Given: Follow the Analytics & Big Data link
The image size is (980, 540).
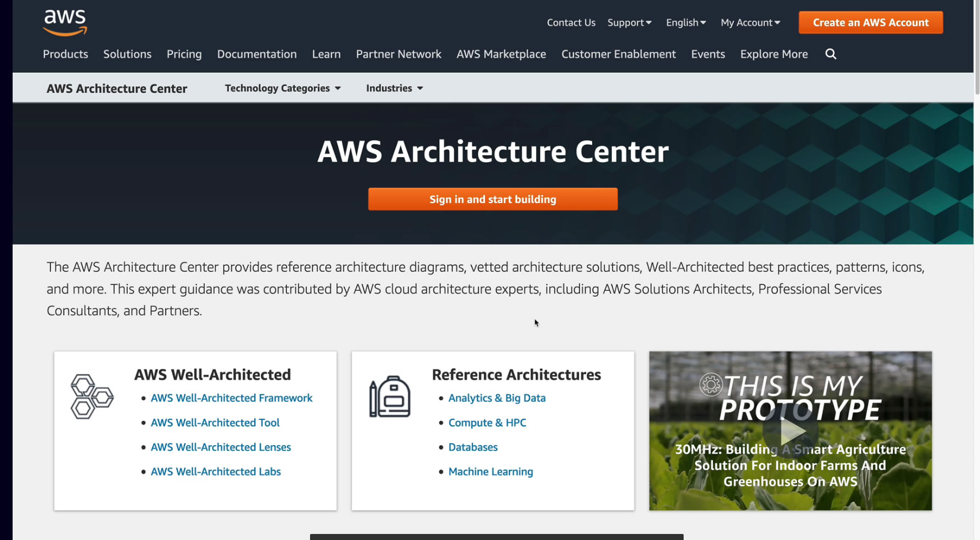Looking at the screenshot, I should pos(497,398).
